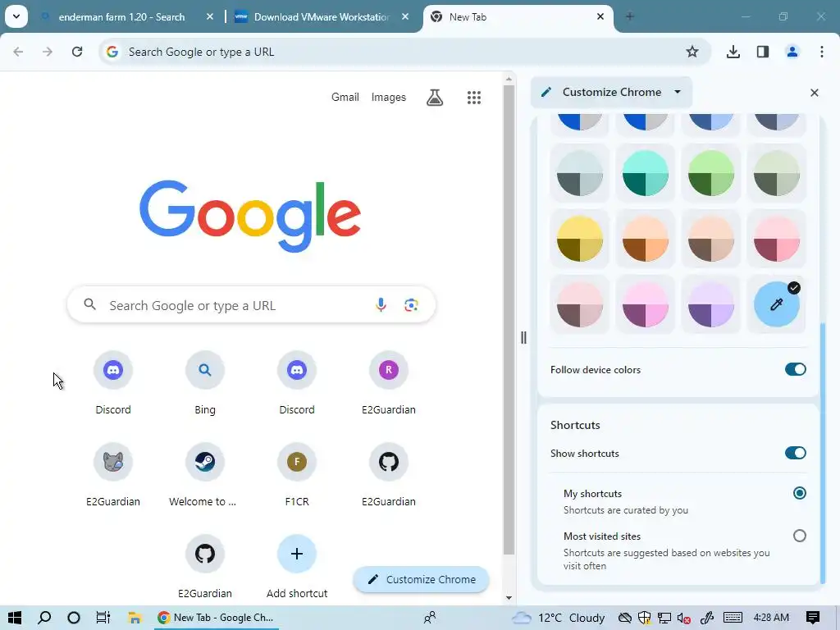Switch to Download VMware Workstation tab
Image resolution: width=840 pixels, height=630 pixels.
pos(321,17)
